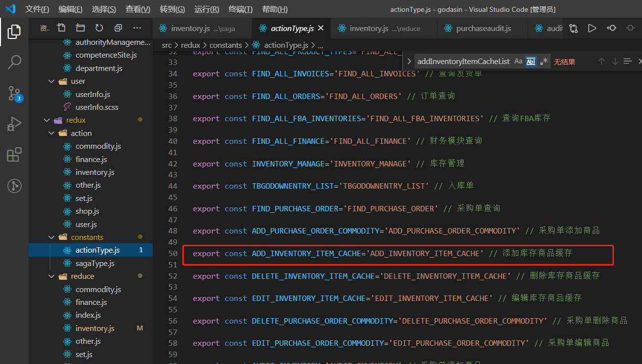Click Find in Selection icon

[628, 62]
